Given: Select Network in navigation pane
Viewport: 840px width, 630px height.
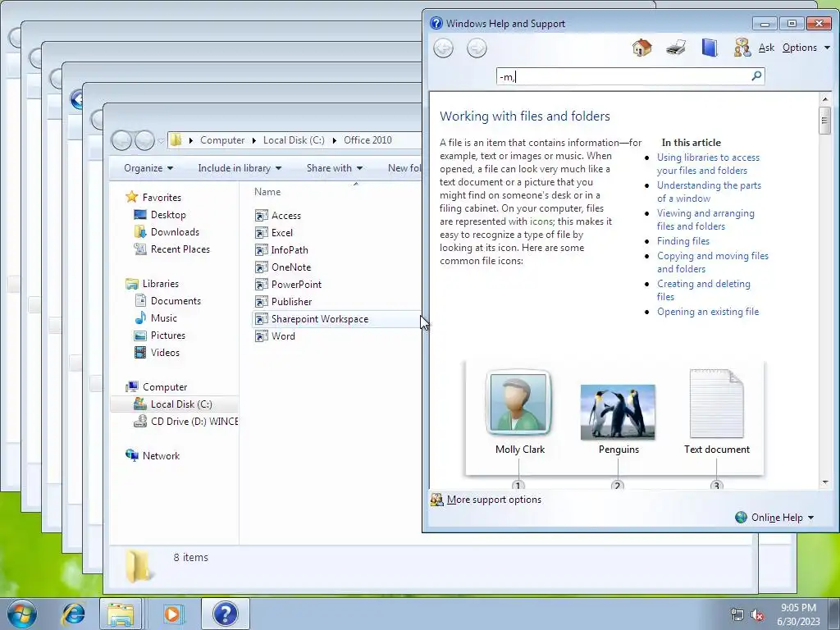Looking at the screenshot, I should [161, 456].
